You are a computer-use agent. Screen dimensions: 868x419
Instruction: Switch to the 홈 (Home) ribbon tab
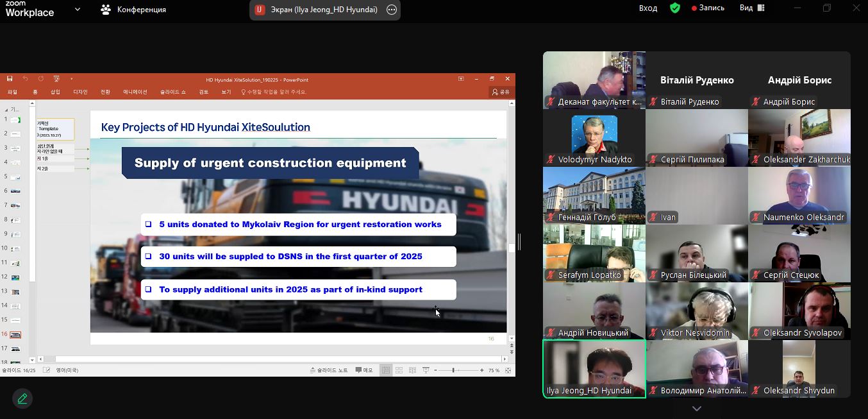pyautogui.click(x=35, y=92)
